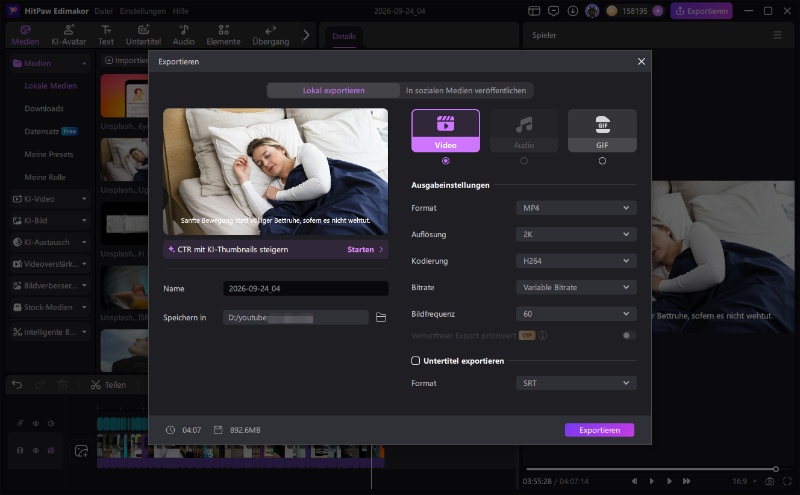Show more toolbar tools arrow
The image size is (800, 495).
tap(306, 35)
